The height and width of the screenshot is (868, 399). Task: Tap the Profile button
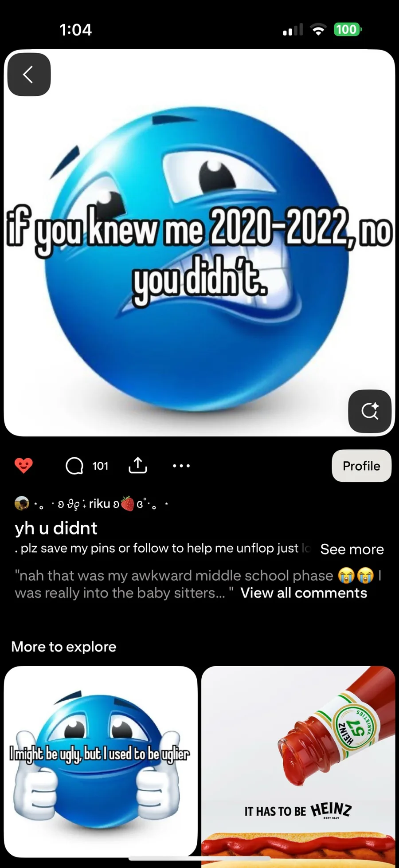tap(361, 466)
